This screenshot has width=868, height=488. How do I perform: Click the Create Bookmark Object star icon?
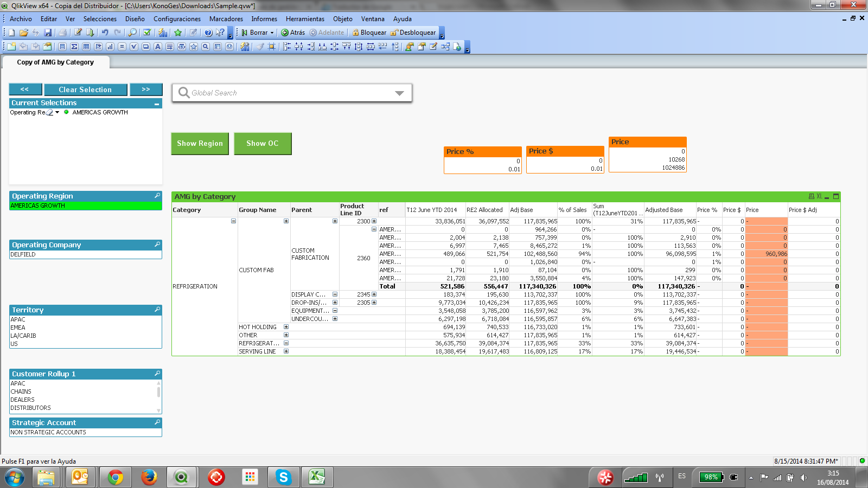(194, 47)
